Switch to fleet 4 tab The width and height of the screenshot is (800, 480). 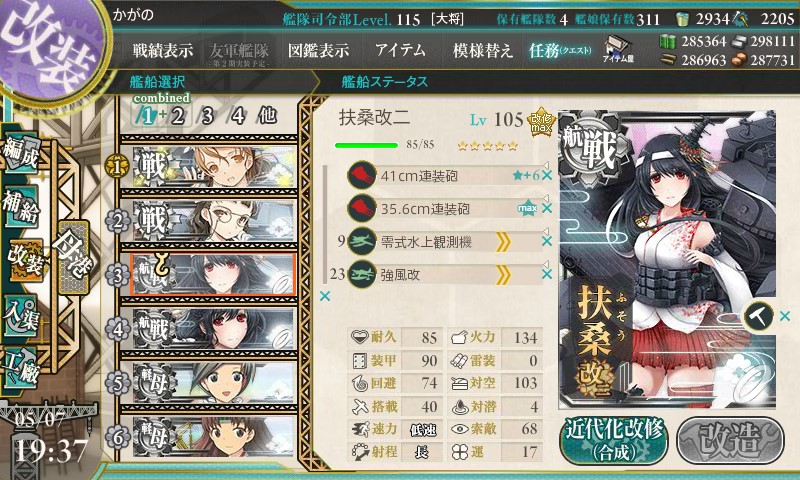pyautogui.click(x=237, y=116)
